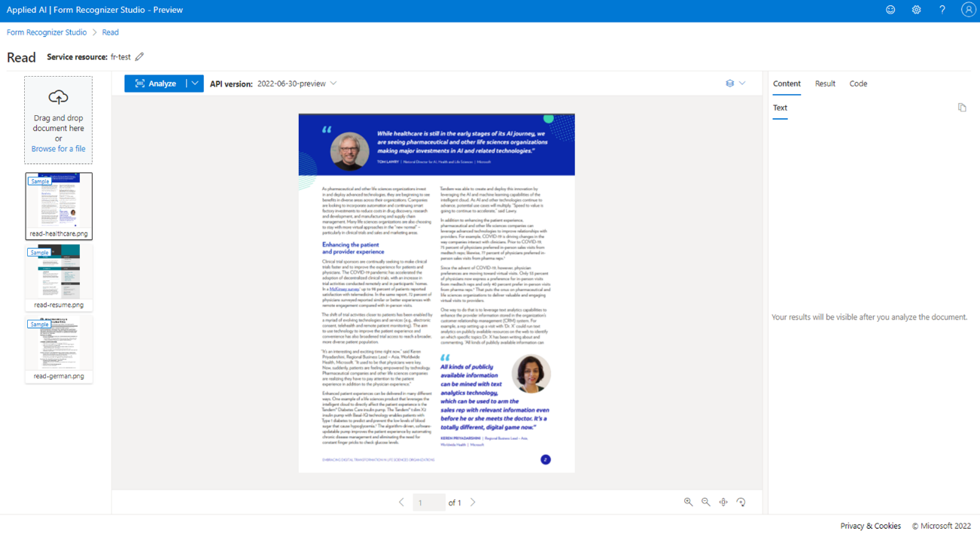
Task: Switch to the Code tab
Action: [x=858, y=83]
